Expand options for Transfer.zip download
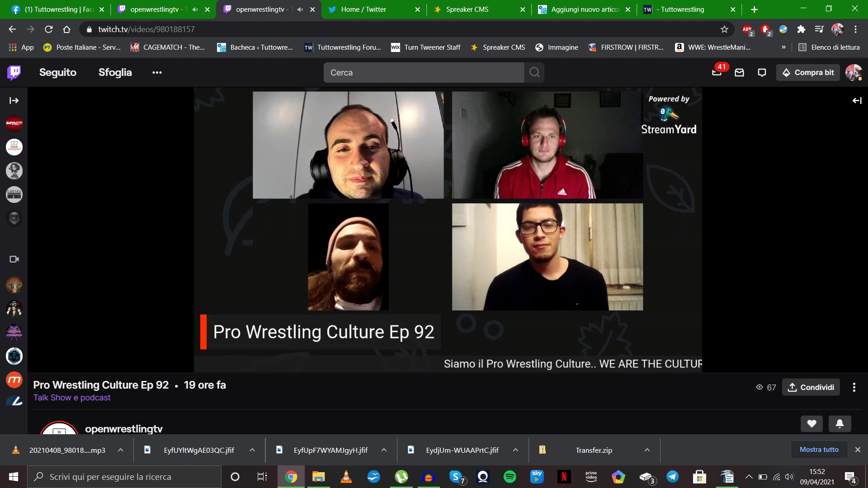The image size is (868, 488). (x=647, y=450)
